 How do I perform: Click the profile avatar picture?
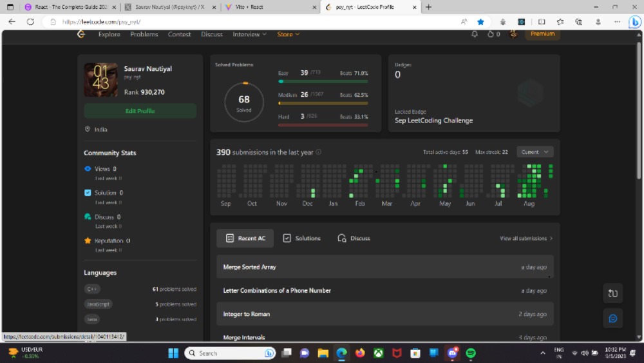tap(100, 80)
